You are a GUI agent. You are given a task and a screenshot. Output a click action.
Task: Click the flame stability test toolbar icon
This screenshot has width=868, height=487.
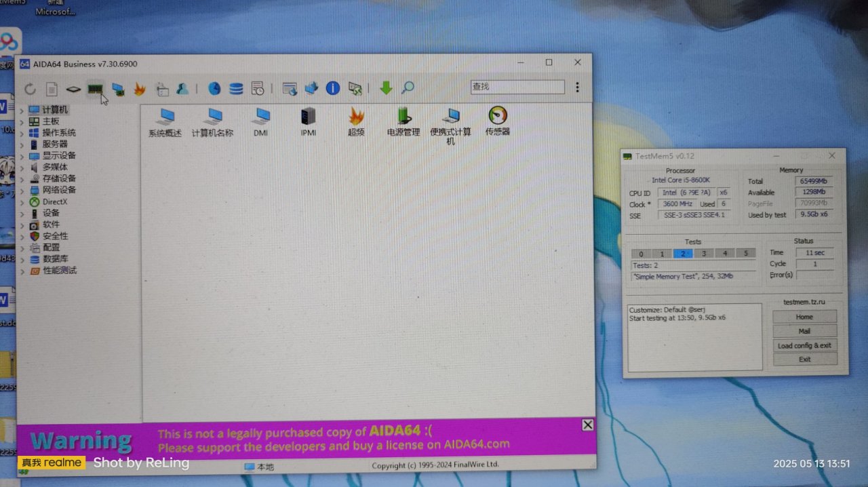[x=140, y=89]
